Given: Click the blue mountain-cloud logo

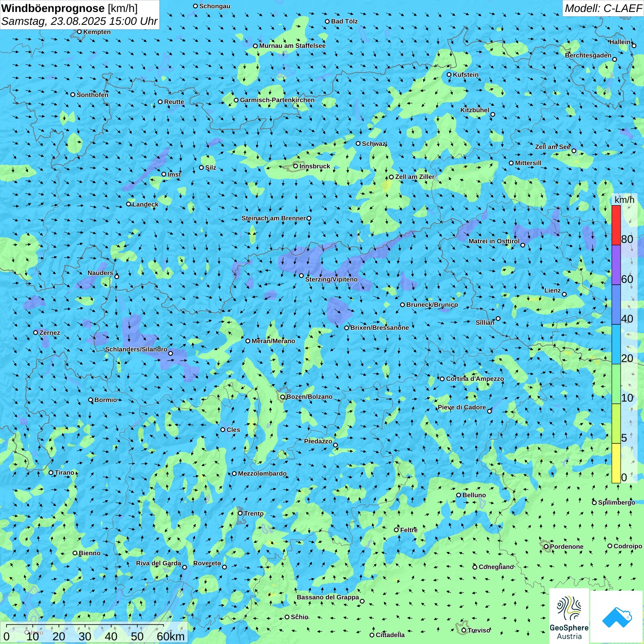Looking at the screenshot, I should (x=617, y=617).
